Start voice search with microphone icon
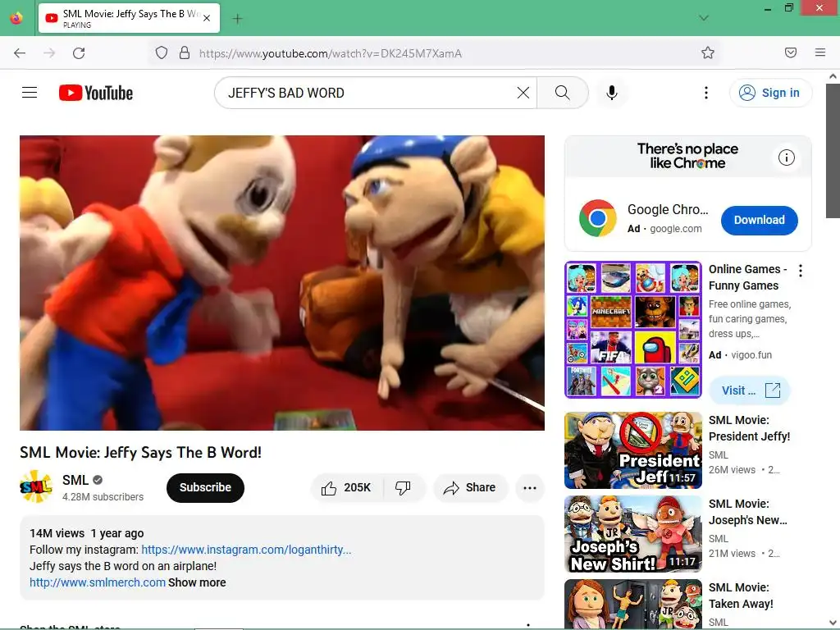 click(x=612, y=93)
